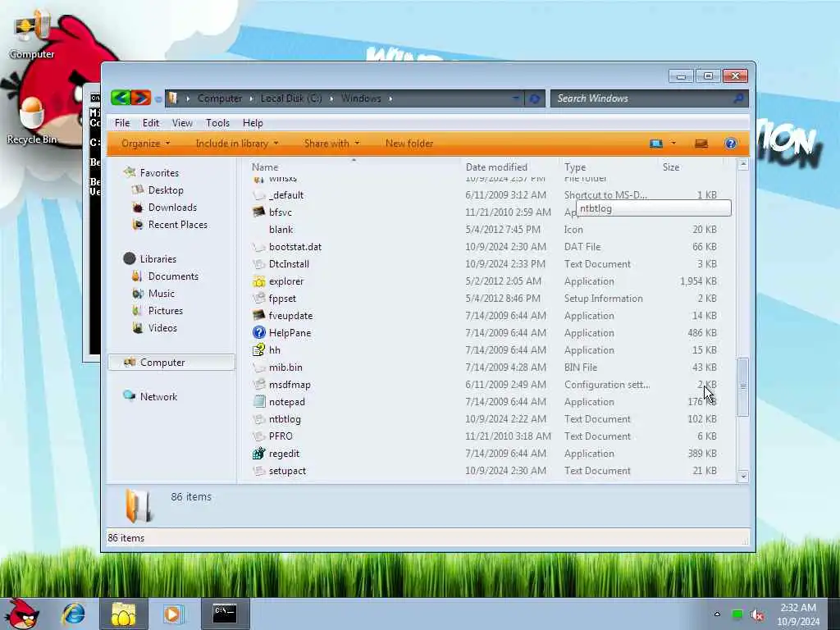
Task: Open the Share with dropdown
Action: click(331, 144)
